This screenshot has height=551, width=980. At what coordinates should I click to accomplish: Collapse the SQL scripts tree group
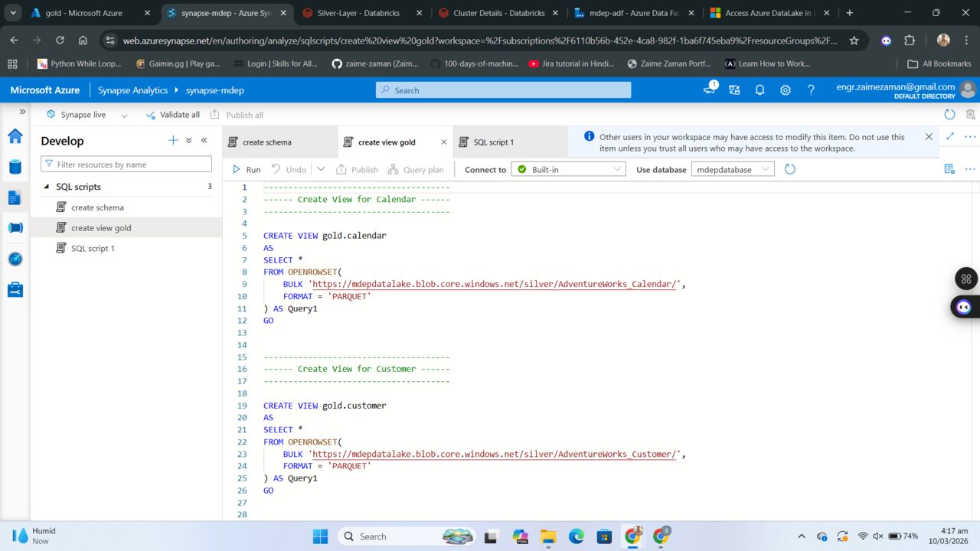point(46,187)
